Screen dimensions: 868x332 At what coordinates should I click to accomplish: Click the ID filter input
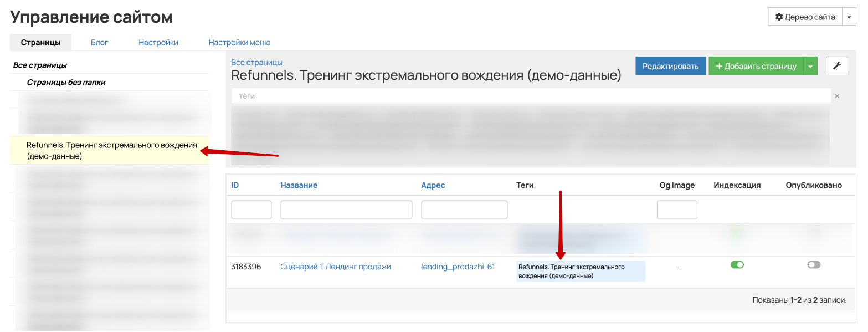251,210
